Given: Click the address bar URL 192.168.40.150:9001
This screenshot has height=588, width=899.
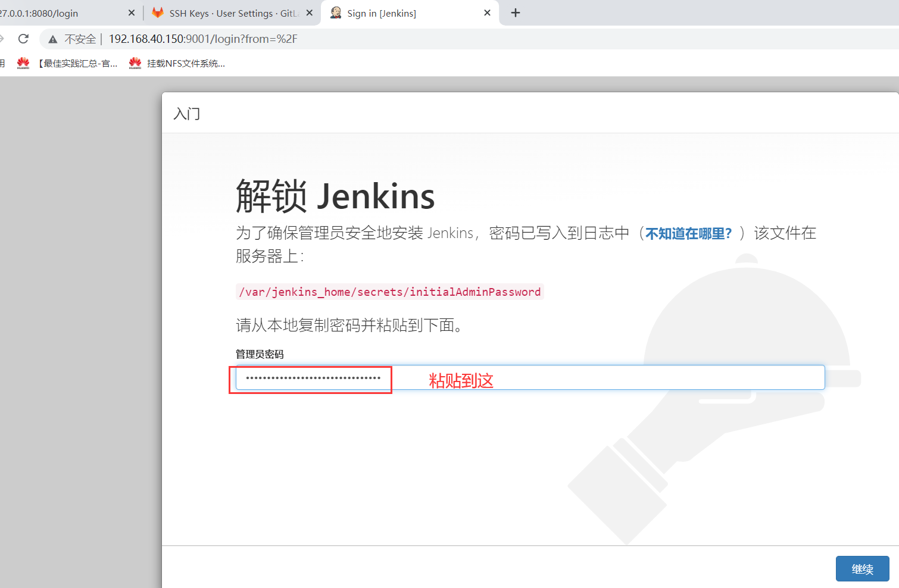Looking at the screenshot, I should pos(203,39).
